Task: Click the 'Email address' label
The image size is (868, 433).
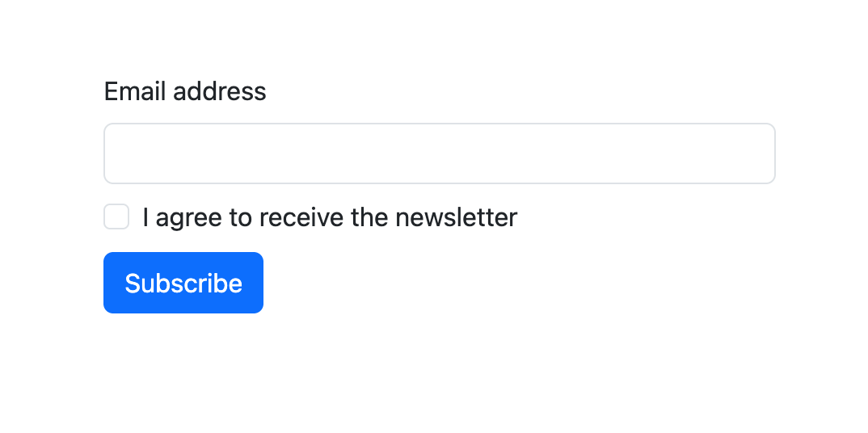Action: pos(185,91)
